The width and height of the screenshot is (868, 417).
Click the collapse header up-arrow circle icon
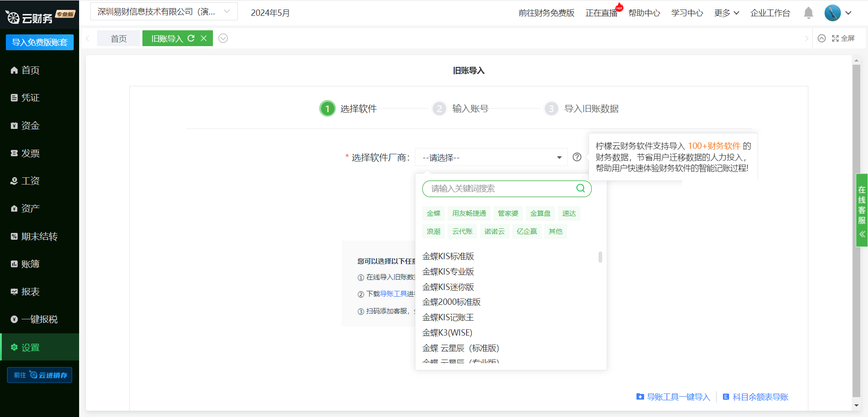[822, 38]
